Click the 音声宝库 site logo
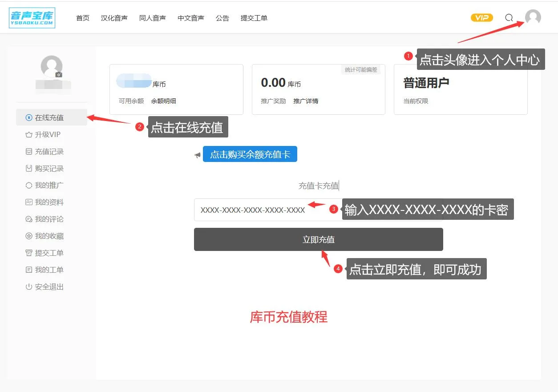 point(32,17)
